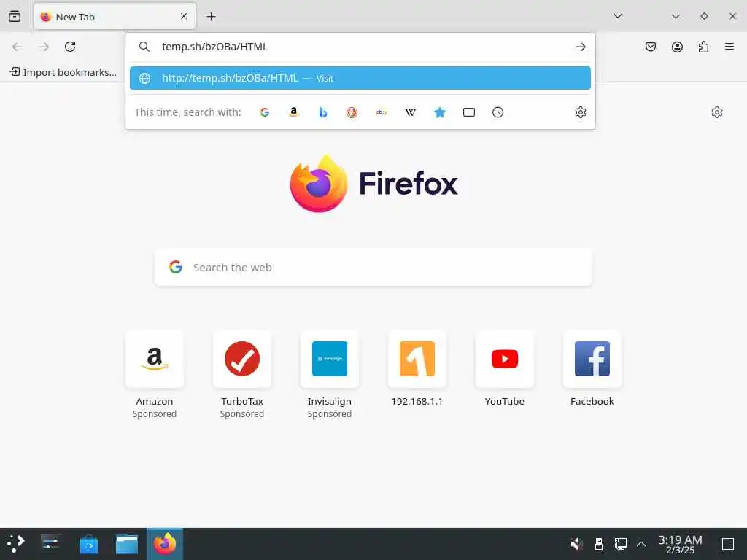Click the go arrow in address bar
The width and height of the screenshot is (747, 560).
pos(580,47)
